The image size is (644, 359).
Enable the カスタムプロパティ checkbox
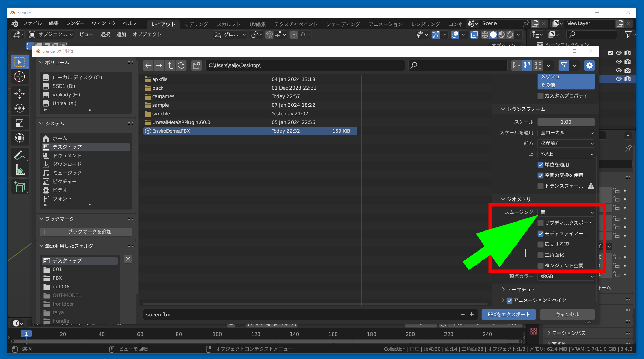(540, 96)
